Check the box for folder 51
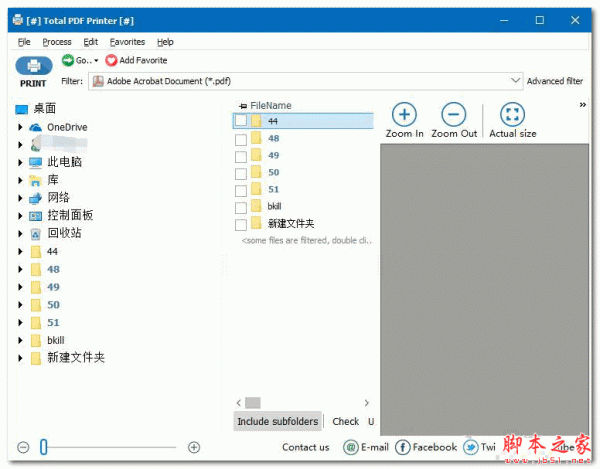600x469 pixels. (241, 191)
